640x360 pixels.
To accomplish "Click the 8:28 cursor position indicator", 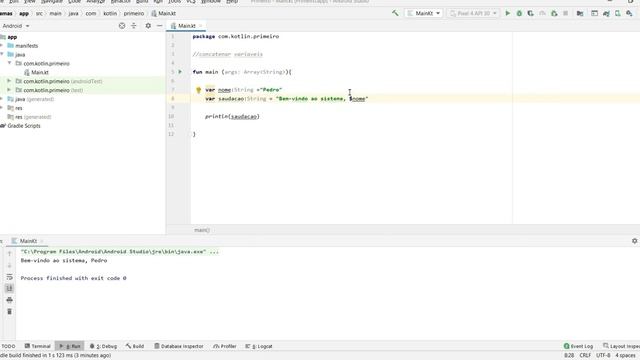I will point(569,356).
